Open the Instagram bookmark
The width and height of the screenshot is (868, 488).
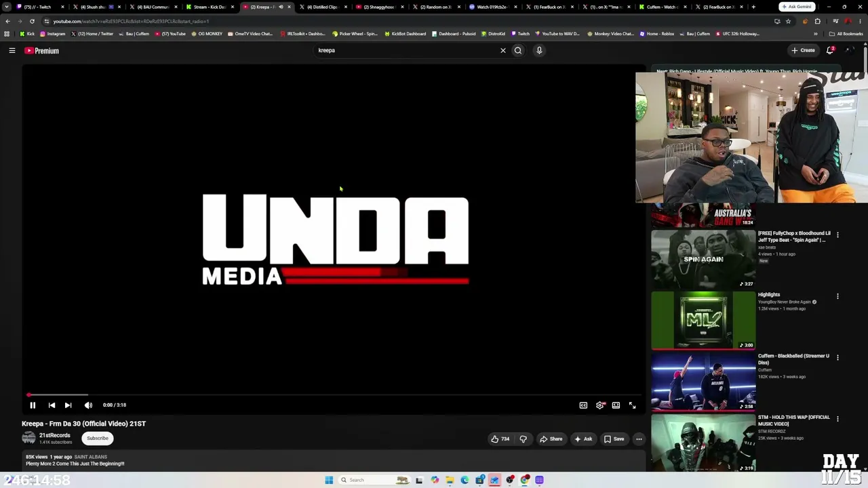point(53,34)
